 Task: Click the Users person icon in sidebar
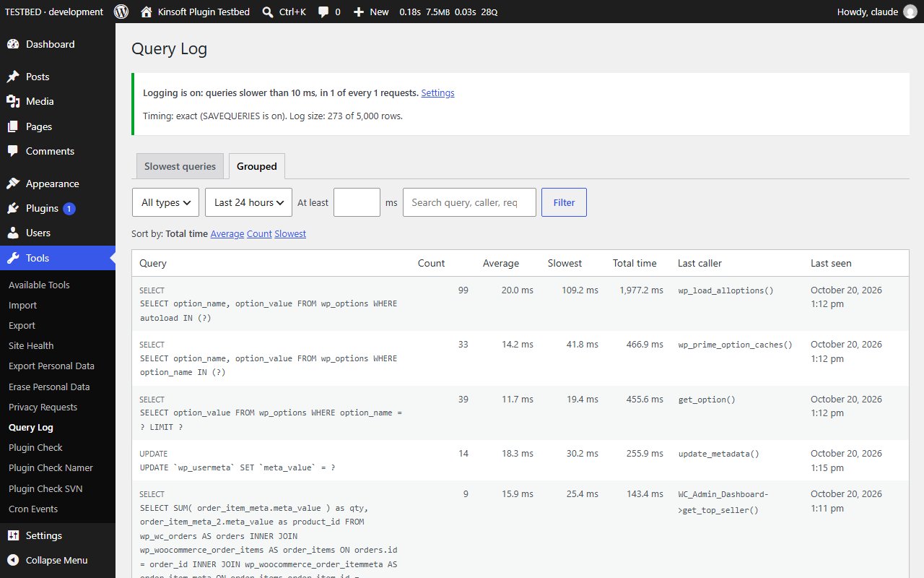pyautogui.click(x=13, y=233)
